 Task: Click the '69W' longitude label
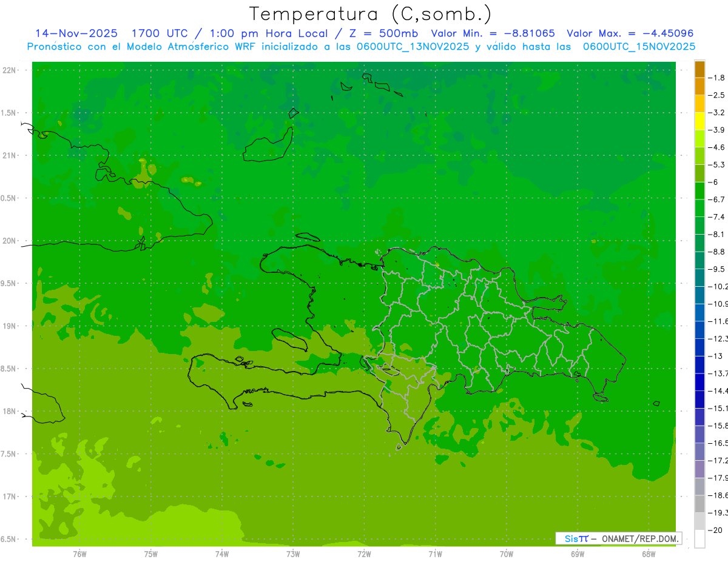tap(578, 554)
